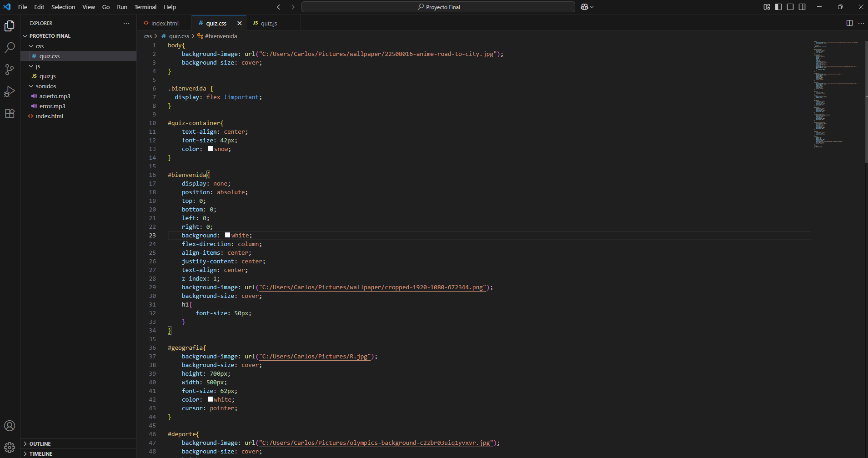Expand the TIMELINE section
The width and height of the screenshot is (868, 458).
[41, 454]
